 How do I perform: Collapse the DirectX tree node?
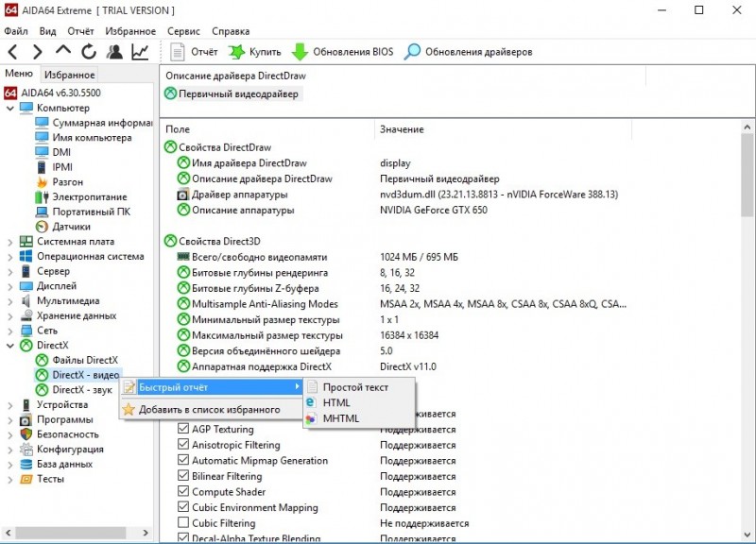(10, 346)
